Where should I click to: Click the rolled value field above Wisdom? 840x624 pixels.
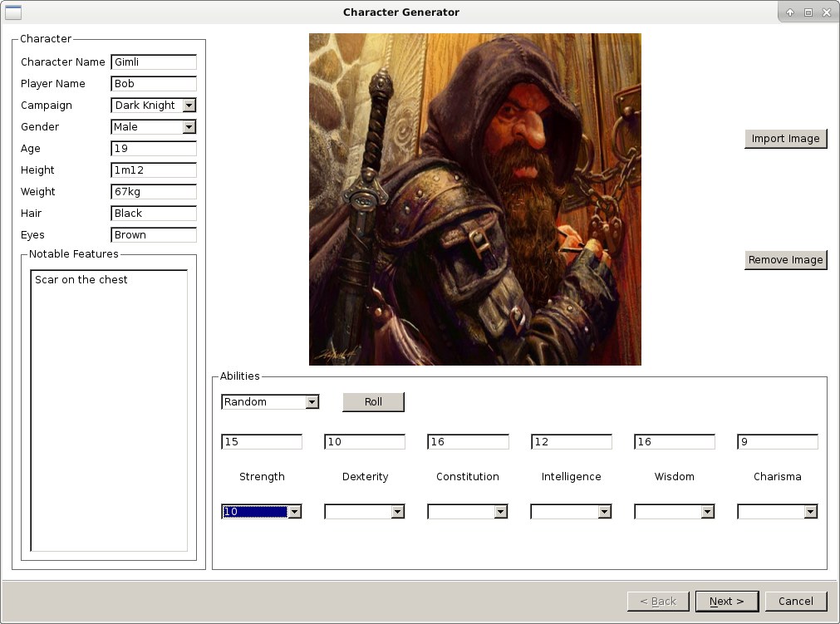tap(675, 442)
